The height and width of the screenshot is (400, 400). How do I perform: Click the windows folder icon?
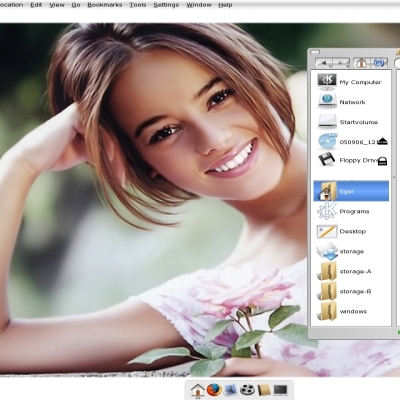tap(327, 311)
